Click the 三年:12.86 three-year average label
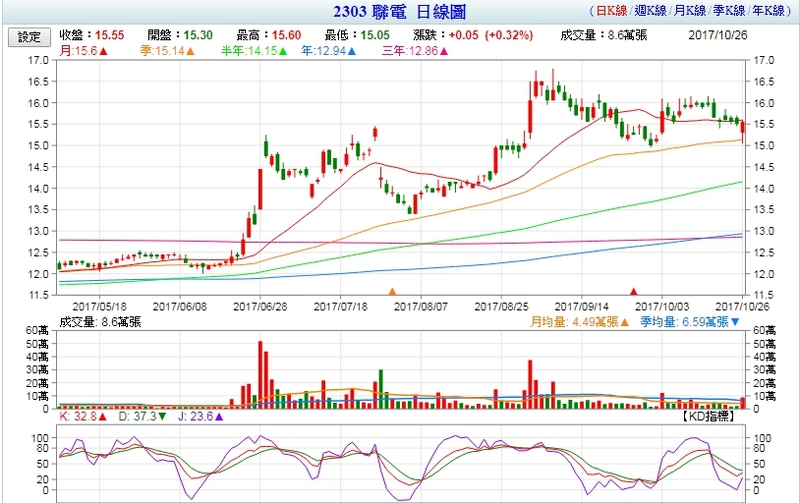This screenshot has width=800, height=503. click(x=410, y=51)
